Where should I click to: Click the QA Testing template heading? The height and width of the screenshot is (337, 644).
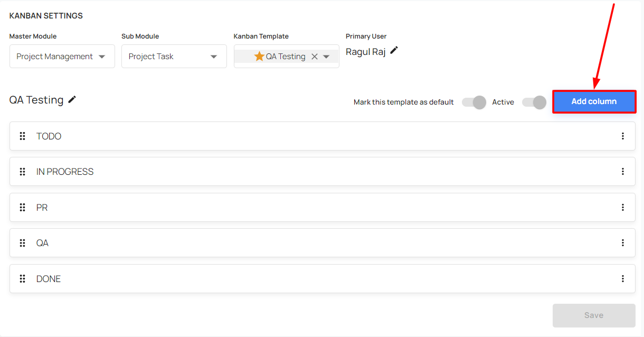(36, 100)
